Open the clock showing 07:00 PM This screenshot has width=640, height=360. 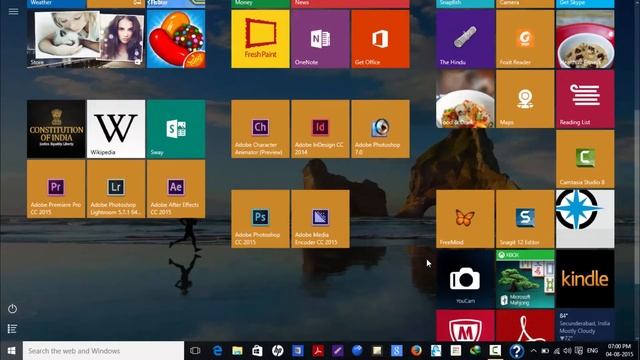[619, 351]
